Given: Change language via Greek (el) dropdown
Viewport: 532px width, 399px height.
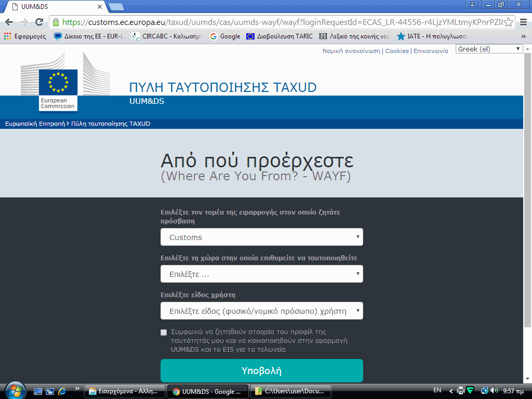Looking at the screenshot, I should pyautogui.click(x=489, y=49).
